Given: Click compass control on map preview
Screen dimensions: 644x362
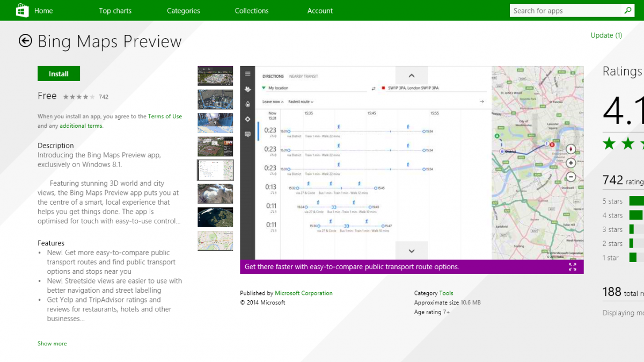Looking at the screenshot, I should (x=571, y=149).
